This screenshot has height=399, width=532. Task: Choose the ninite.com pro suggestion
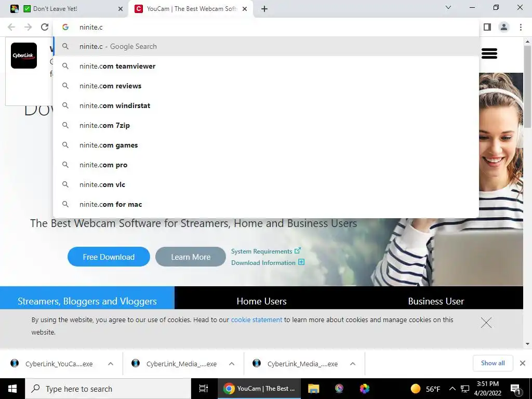click(x=266, y=165)
